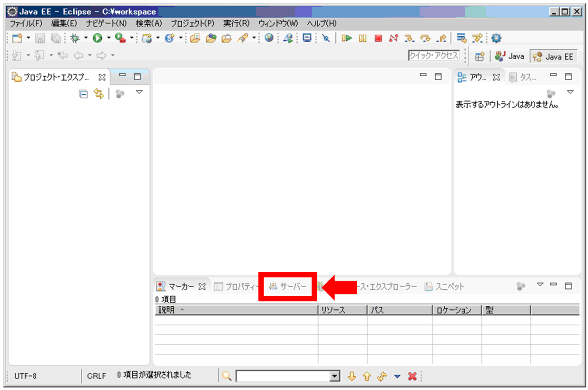Click the Open Perspective icon
Image resolution: width=588 pixels, height=390 pixels.
(480, 56)
